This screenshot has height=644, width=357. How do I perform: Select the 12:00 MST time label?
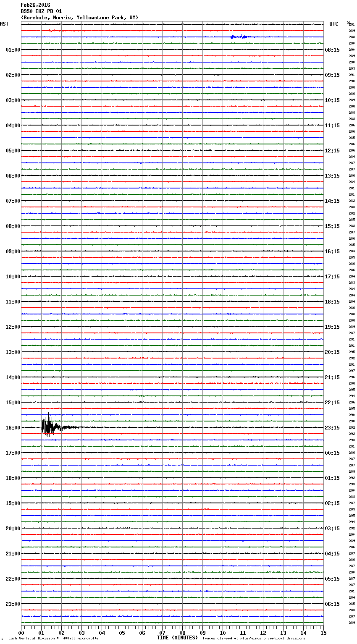coord(13,327)
